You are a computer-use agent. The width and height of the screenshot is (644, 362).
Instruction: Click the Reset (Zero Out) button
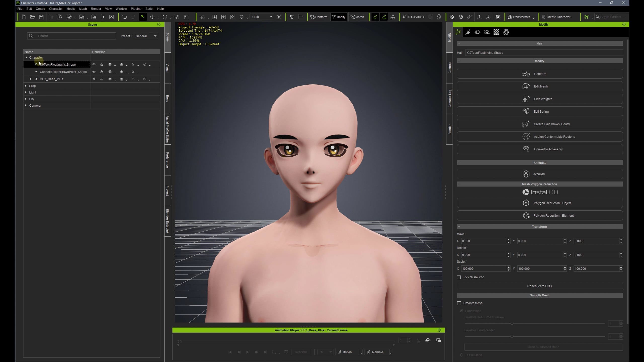pyautogui.click(x=540, y=286)
